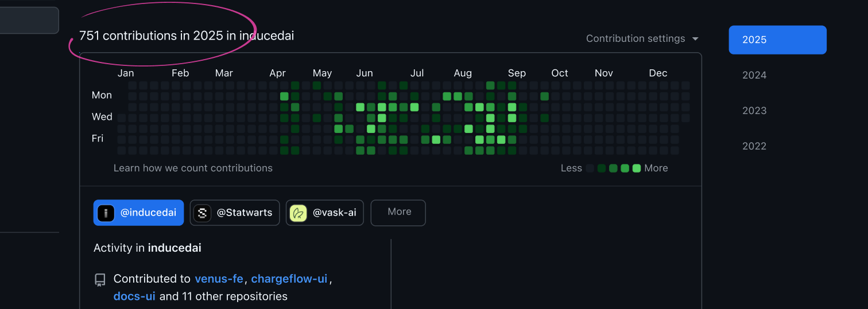
Task: Select the 2025 year filter
Action: [x=777, y=40]
